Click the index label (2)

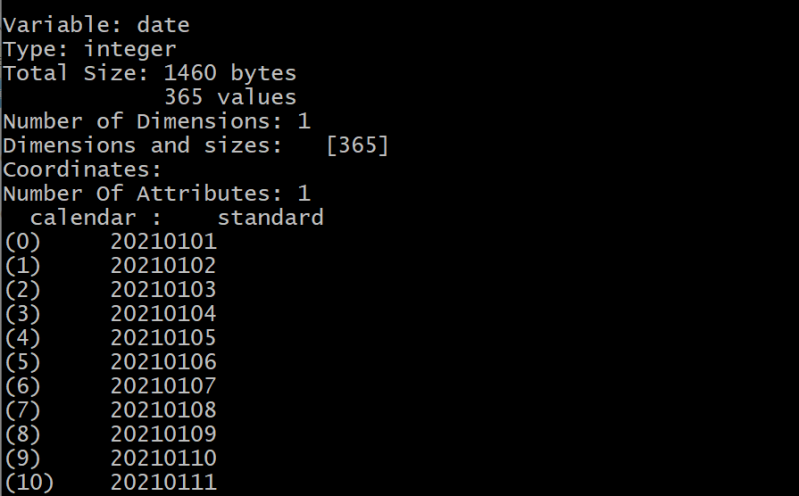[20, 289]
